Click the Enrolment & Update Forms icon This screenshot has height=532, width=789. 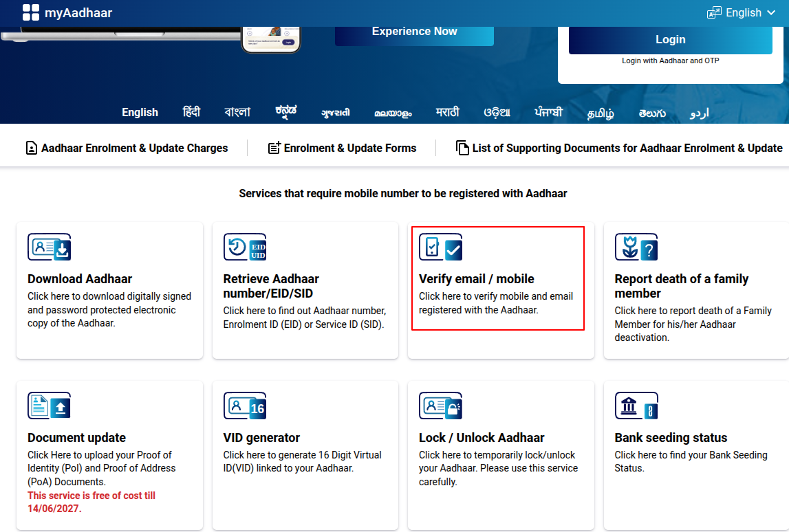click(274, 148)
